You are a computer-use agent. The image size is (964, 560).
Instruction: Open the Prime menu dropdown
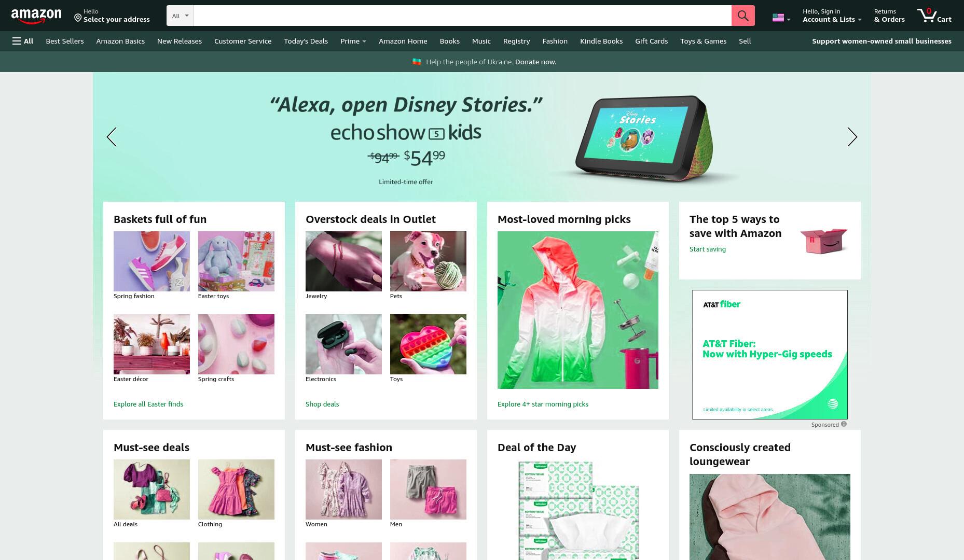353,41
